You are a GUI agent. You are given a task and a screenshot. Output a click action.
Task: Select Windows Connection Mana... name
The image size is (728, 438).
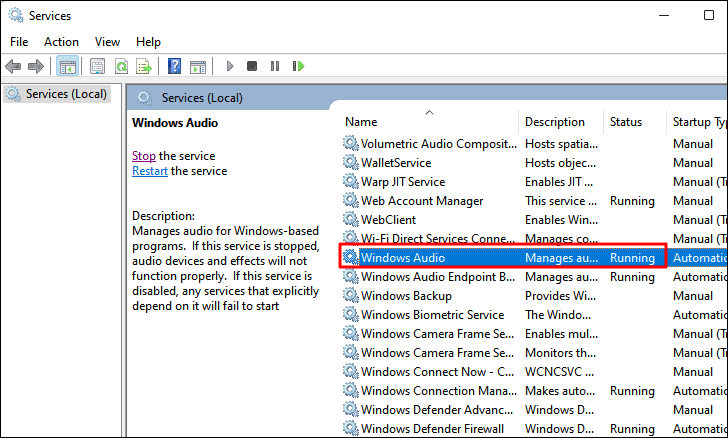click(x=439, y=391)
